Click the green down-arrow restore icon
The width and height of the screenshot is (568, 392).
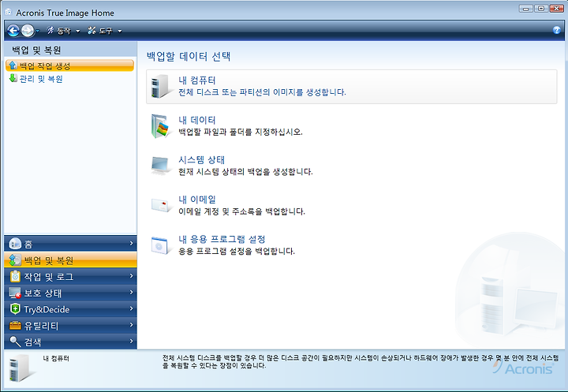(13, 78)
